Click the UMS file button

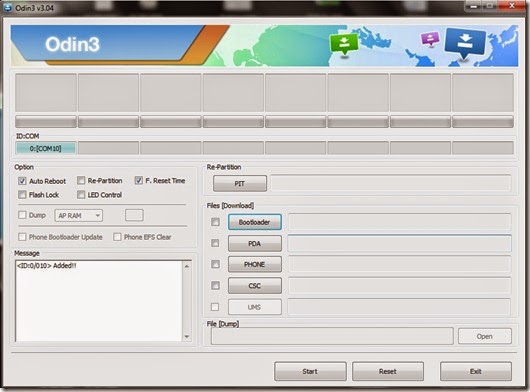click(x=255, y=307)
